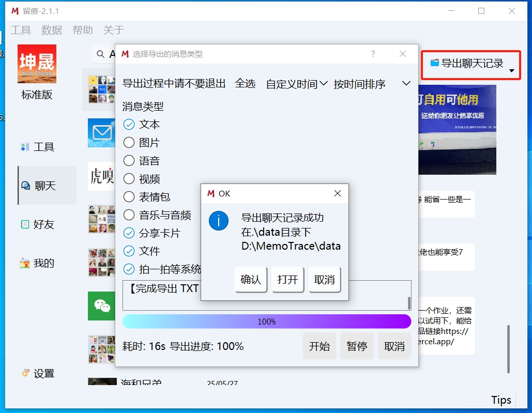Click the help question mark in export dialog

(373, 54)
